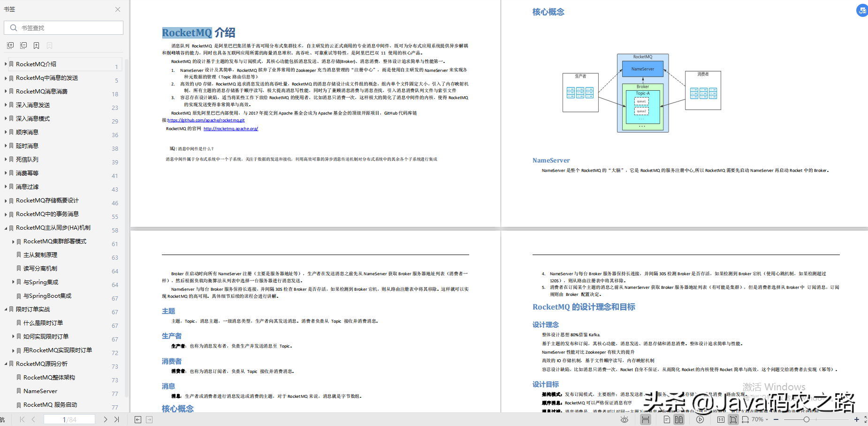The image size is (868, 426).
Task: Click the go forward to next view icon
Action: tap(149, 419)
